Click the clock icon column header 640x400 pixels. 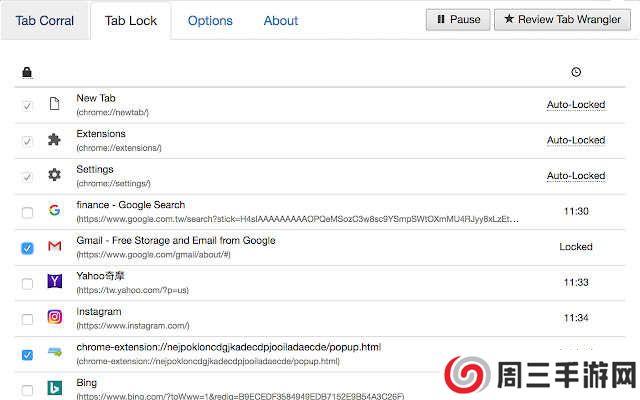pos(576,72)
